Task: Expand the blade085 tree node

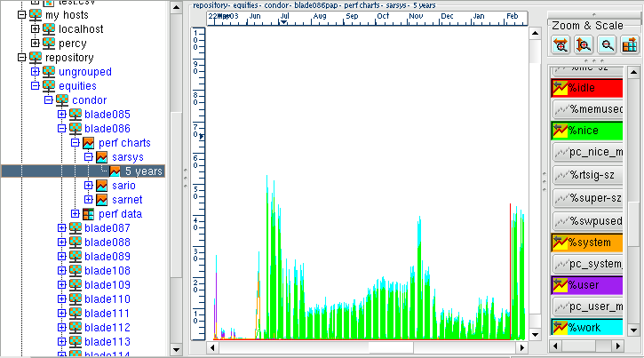Action: point(61,114)
